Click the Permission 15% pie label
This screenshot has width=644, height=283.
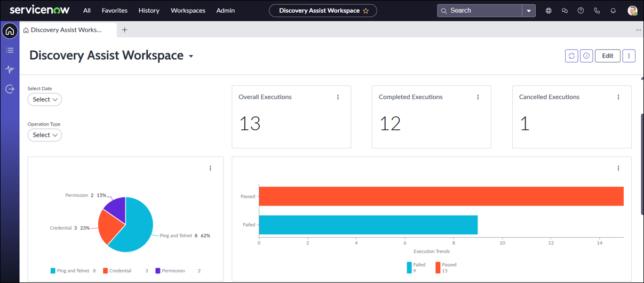pos(85,195)
